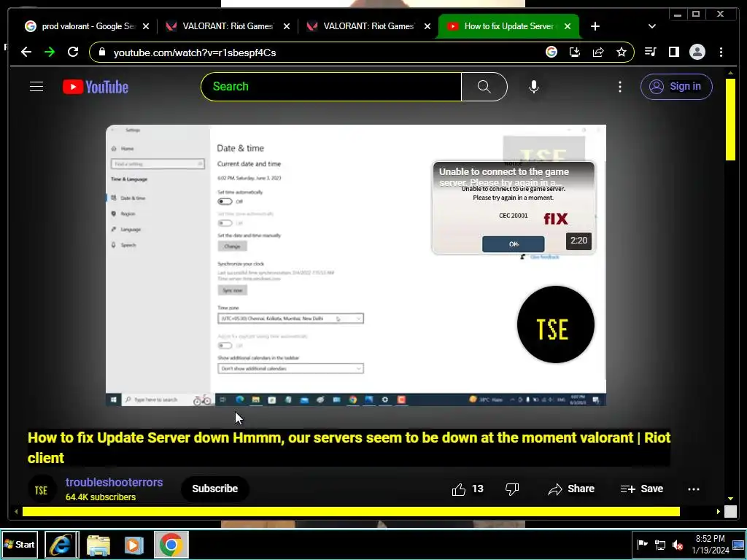This screenshot has height=560, width=747.
Task: Click horizontal scrollbar right arrow
Action: [x=719, y=511]
